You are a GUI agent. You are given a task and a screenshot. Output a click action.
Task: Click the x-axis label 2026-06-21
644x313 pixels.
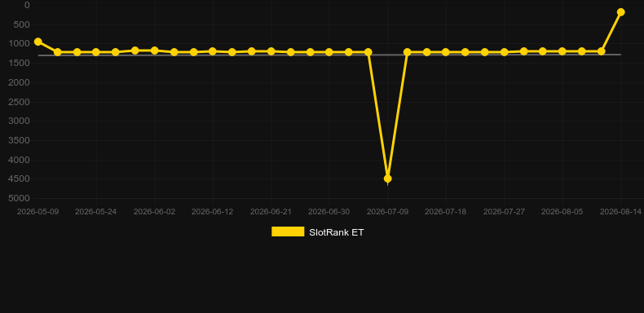point(271,212)
